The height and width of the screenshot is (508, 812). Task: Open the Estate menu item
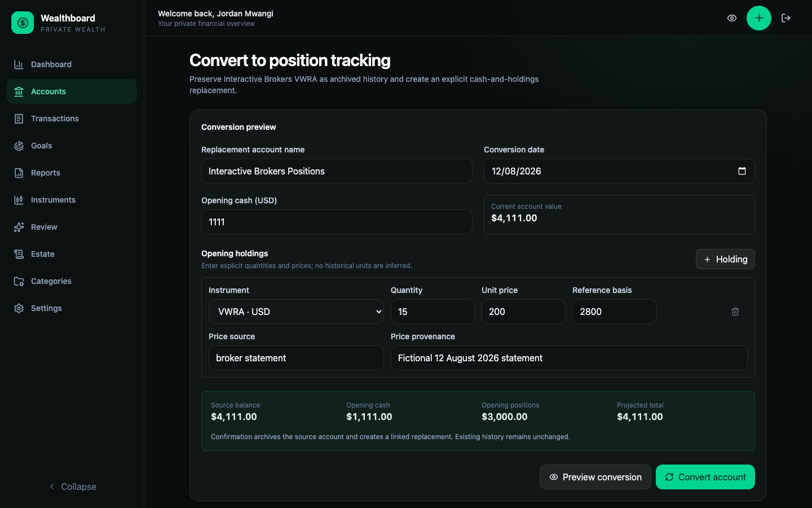pos(72,254)
